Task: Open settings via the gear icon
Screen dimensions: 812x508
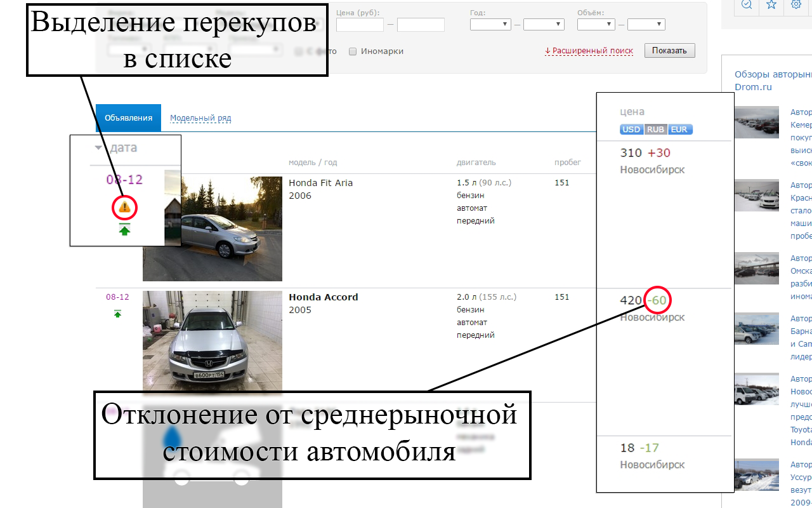Action: (x=796, y=4)
